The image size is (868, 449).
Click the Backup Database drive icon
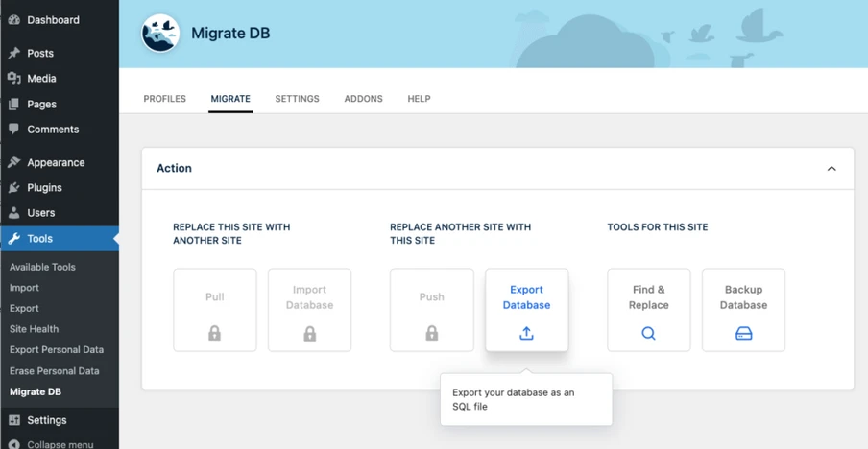pos(743,333)
